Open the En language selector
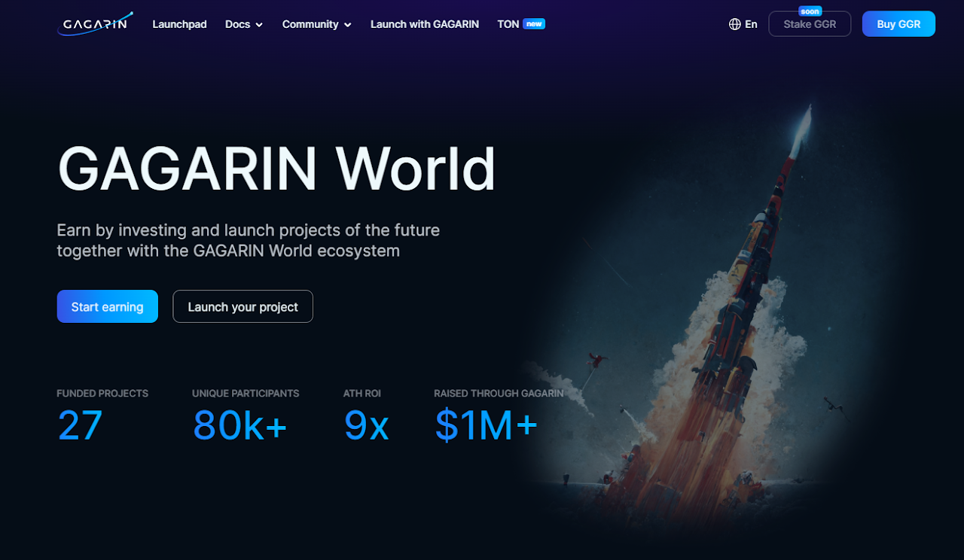The height and width of the screenshot is (560, 964). click(x=743, y=24)
